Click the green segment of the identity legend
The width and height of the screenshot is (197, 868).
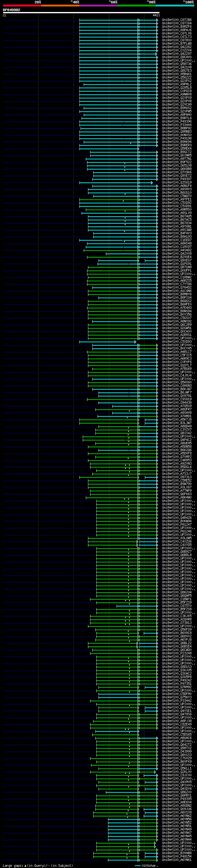coord(137,6)
